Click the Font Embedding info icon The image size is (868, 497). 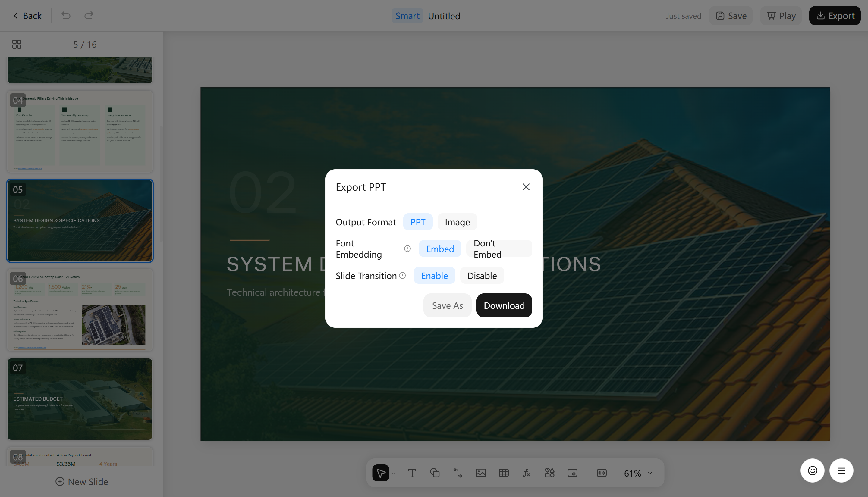(x=407, y=249)
